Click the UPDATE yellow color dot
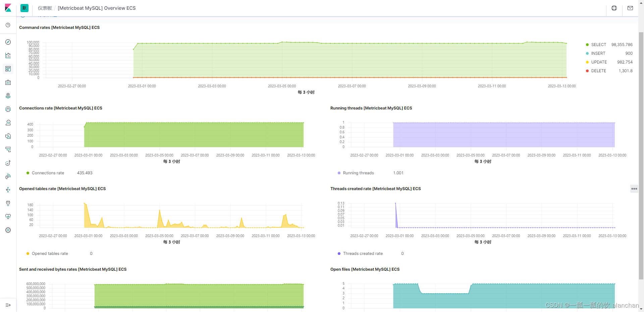Viewport: 644px width, 312px height. pyautogui.click(x=587, y=62)
